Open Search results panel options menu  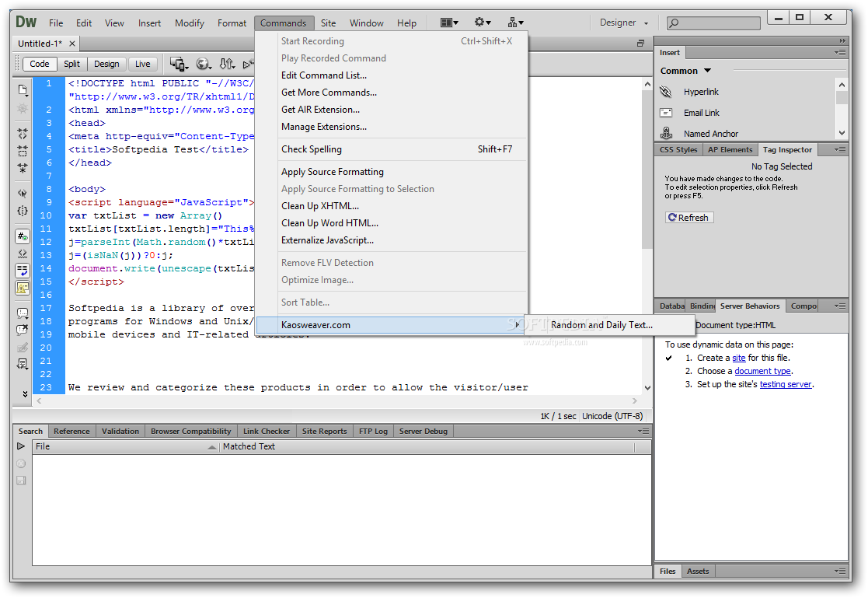[x=643, y=431]
